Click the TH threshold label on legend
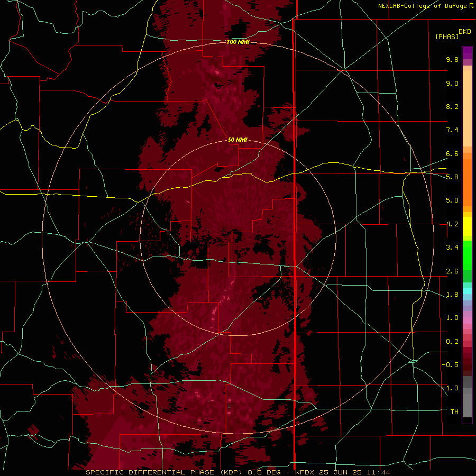The height and width of the screenshot is (476, 476). click(454, 412)
